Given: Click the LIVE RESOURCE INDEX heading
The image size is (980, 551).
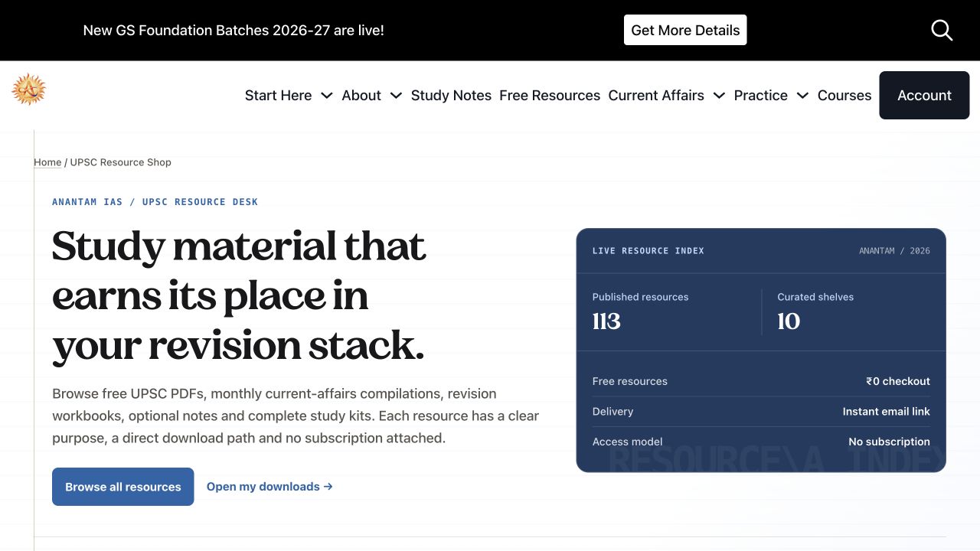Looking at the screenshot, I should 648,251.
